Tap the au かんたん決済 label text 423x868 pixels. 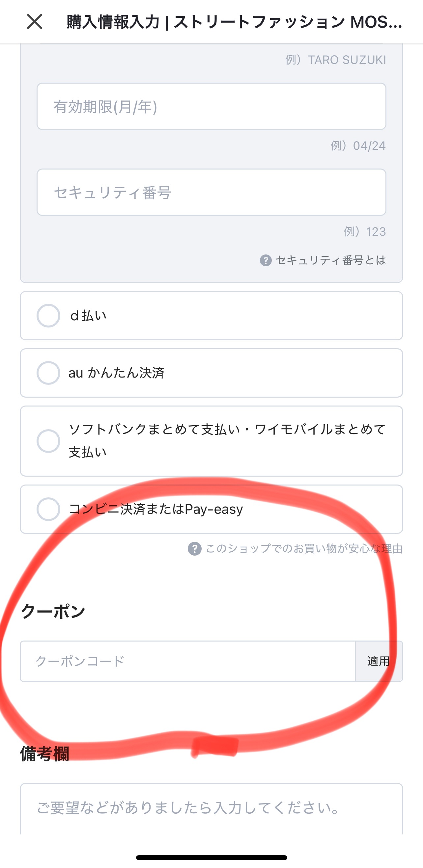116,373
